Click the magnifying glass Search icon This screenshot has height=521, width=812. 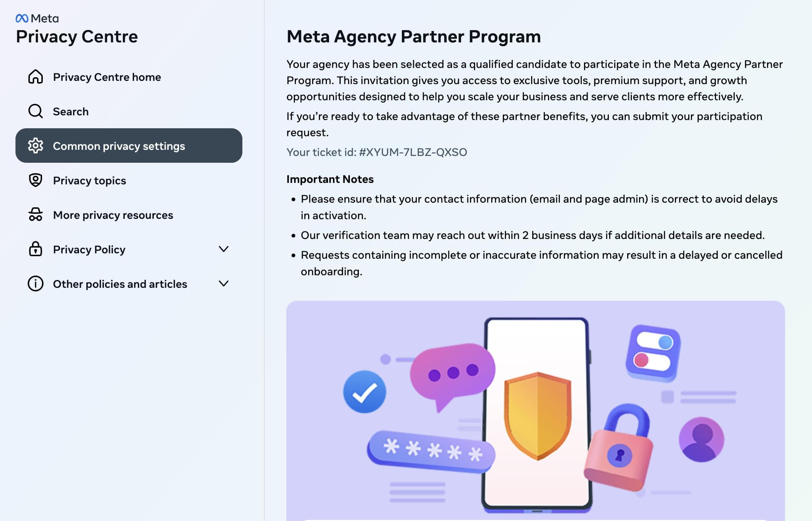[35, 111]
